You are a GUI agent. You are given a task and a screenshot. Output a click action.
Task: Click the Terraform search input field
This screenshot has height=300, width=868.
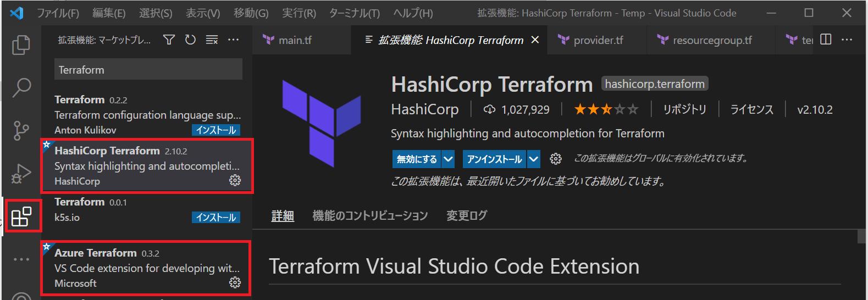tap(148, 70)
